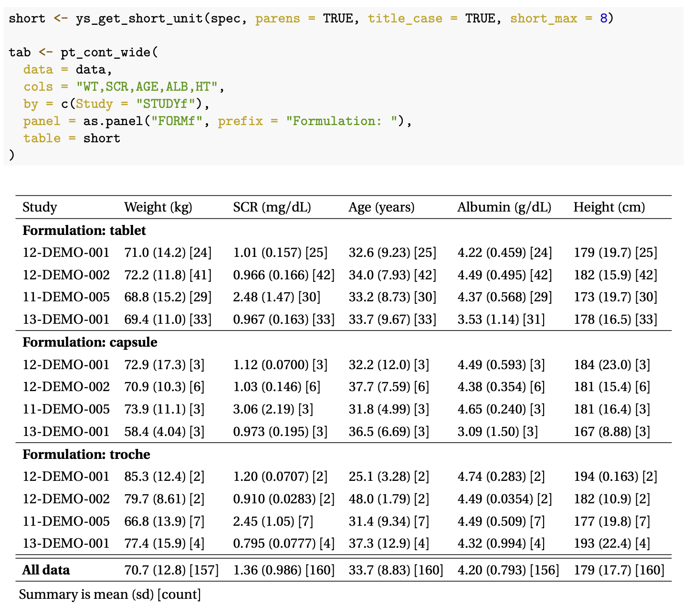Click the All data weight cell 70.7 (12.8) [157]

click(x=171, y=570)
